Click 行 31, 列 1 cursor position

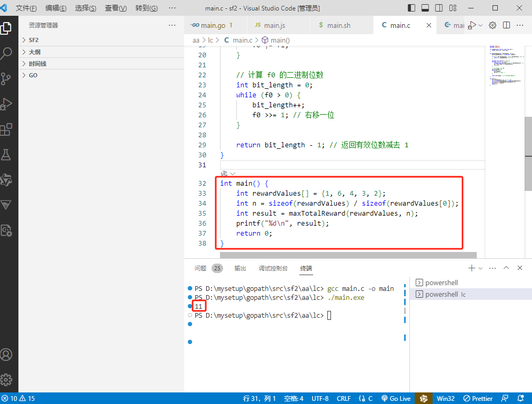pyautogui.click(x=259, y=398)
